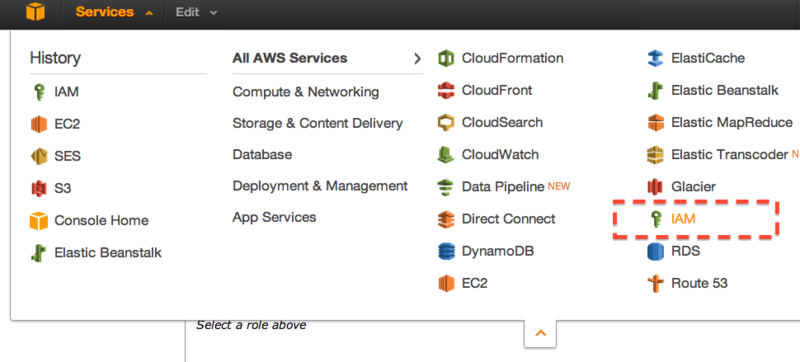Open the Services dropdown menu

(114, 12)
